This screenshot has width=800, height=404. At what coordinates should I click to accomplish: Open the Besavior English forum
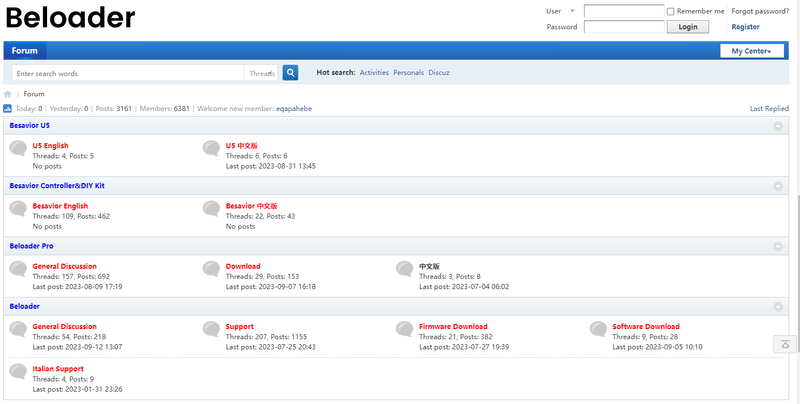[60, 206]
